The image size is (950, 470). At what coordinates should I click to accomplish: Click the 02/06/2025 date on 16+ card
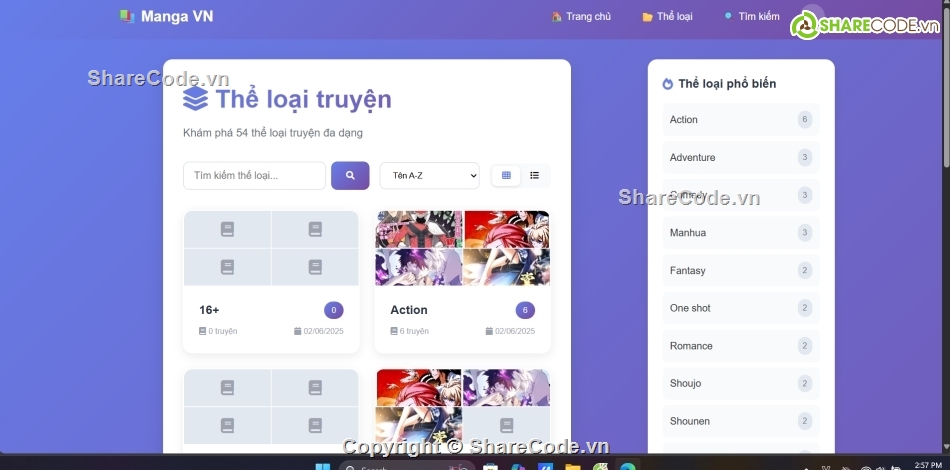324,331
